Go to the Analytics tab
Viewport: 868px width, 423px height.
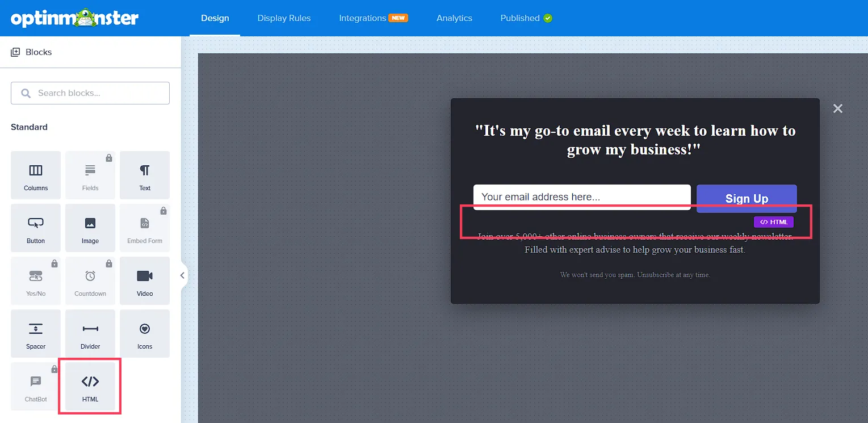[454, 18]
